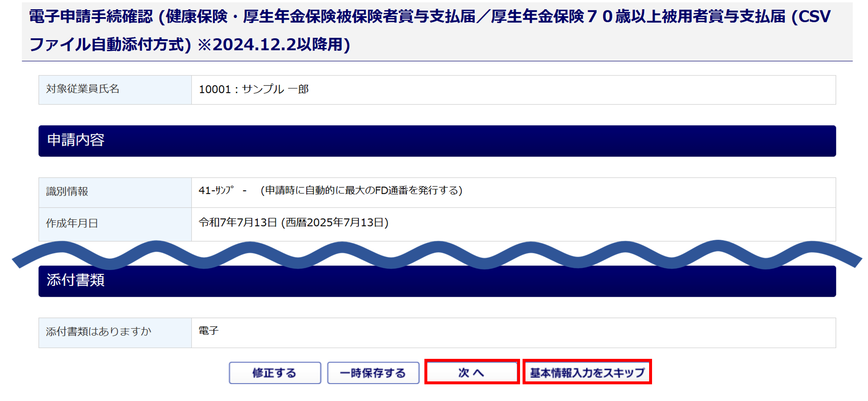Click the 添付書類 section header
The width and height of the screenshot is (868, 401).
click(x=437, y=281)
